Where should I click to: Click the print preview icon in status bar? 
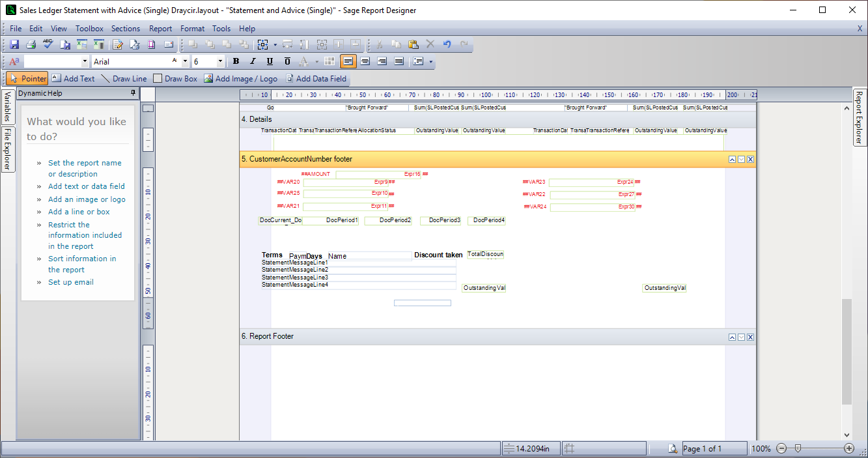673,448
